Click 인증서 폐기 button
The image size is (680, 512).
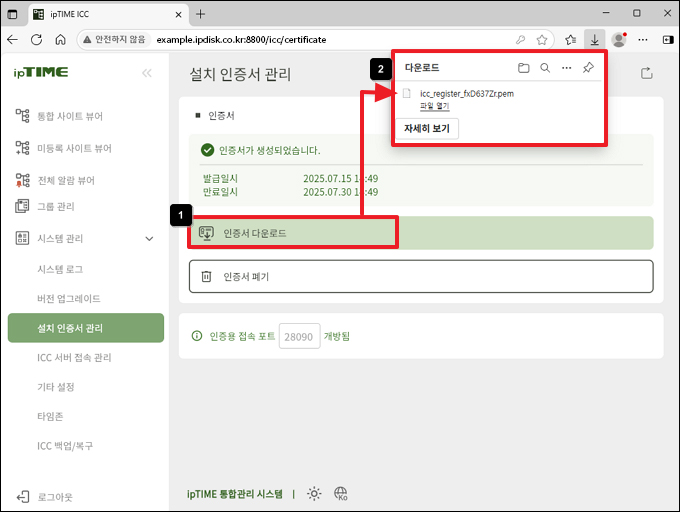420,276
